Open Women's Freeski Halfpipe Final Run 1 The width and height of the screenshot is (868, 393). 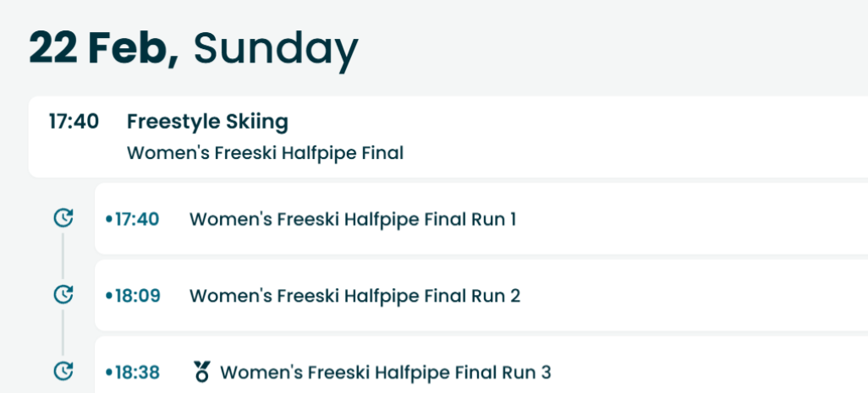click(x=353, y=220)
